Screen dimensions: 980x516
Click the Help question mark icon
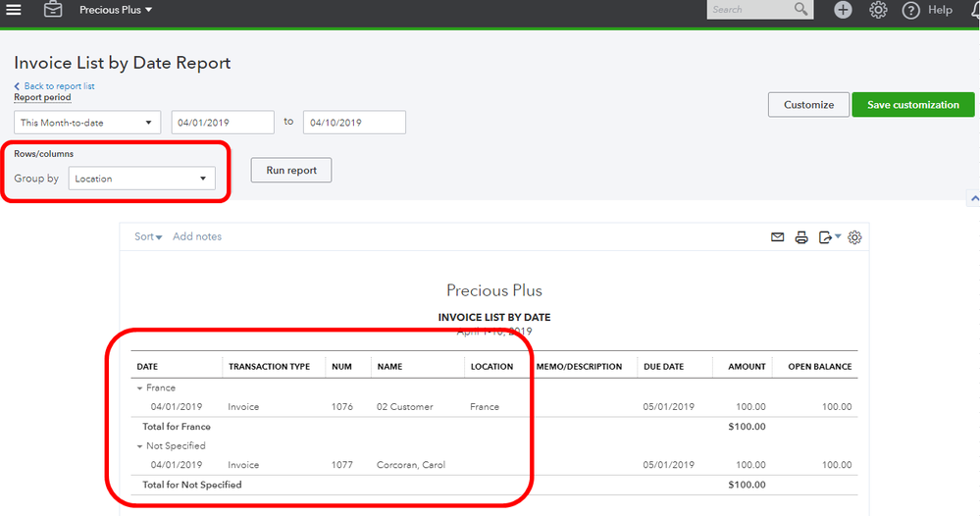tap(910, 10)
